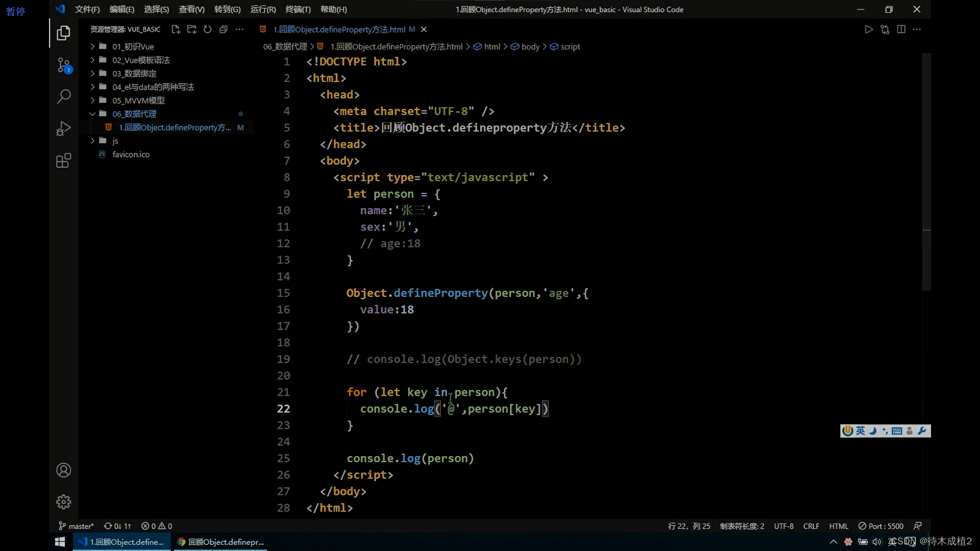
Task: Open the Extensions view
Action: (x=63, y=161)
